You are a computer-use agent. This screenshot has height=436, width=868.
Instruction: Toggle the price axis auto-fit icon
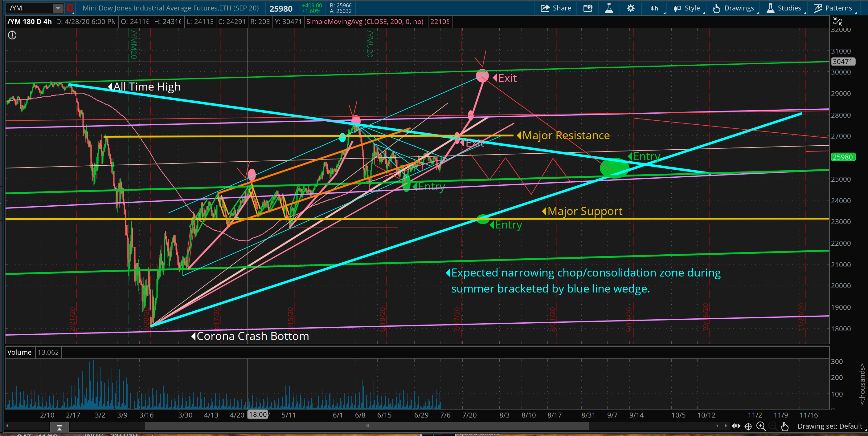point(837,22)
